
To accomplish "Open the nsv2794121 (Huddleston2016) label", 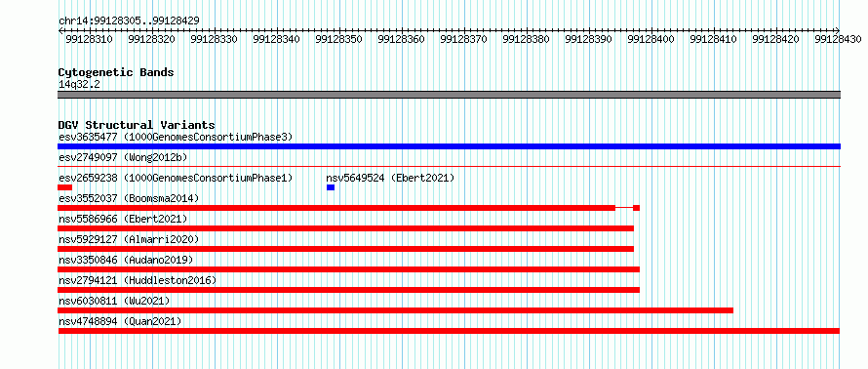I will pos(138,280).
